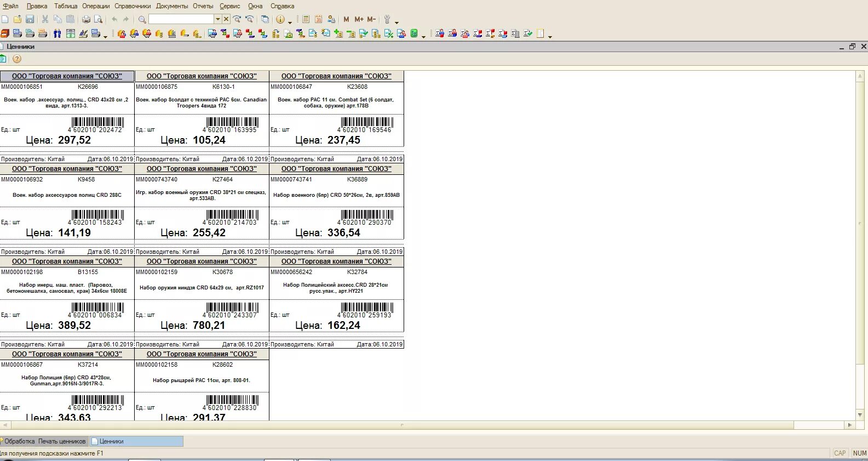Open Print preview icon
Viewport: 868px width, 461px height.
[99, 19]
